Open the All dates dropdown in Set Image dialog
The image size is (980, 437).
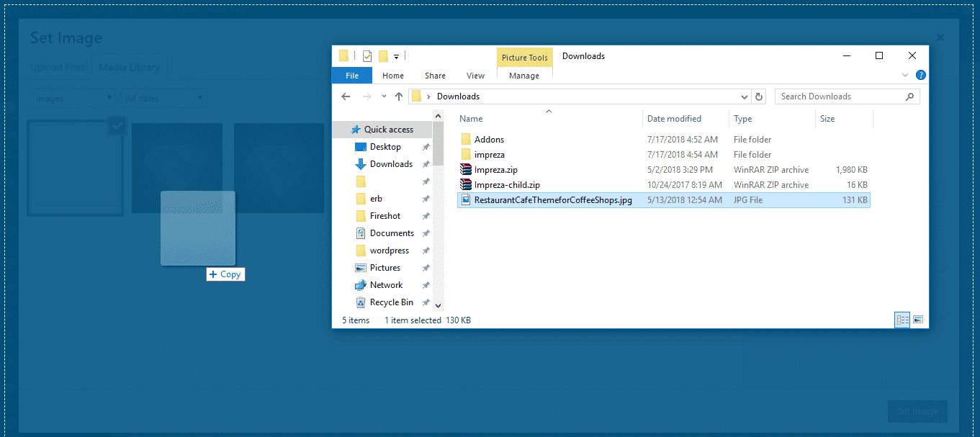tap(163, 99)
